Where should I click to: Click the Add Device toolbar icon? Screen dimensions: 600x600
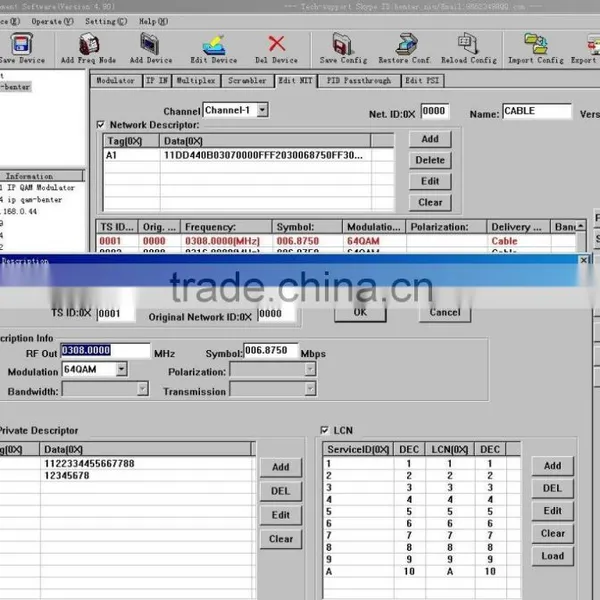tap(150, 44)
